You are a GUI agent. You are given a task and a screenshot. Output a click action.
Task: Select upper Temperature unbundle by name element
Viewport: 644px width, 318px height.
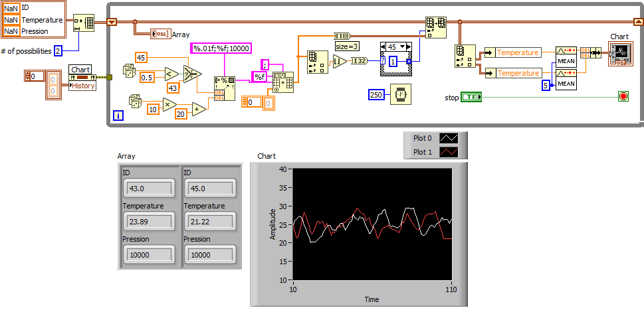(518, 52)
